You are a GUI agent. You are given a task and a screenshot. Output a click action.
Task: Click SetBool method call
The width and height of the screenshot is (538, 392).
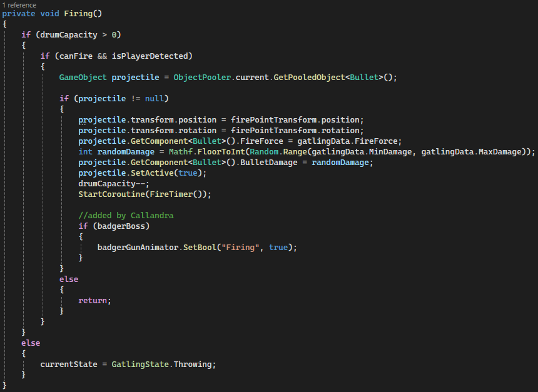coord(200,248)
